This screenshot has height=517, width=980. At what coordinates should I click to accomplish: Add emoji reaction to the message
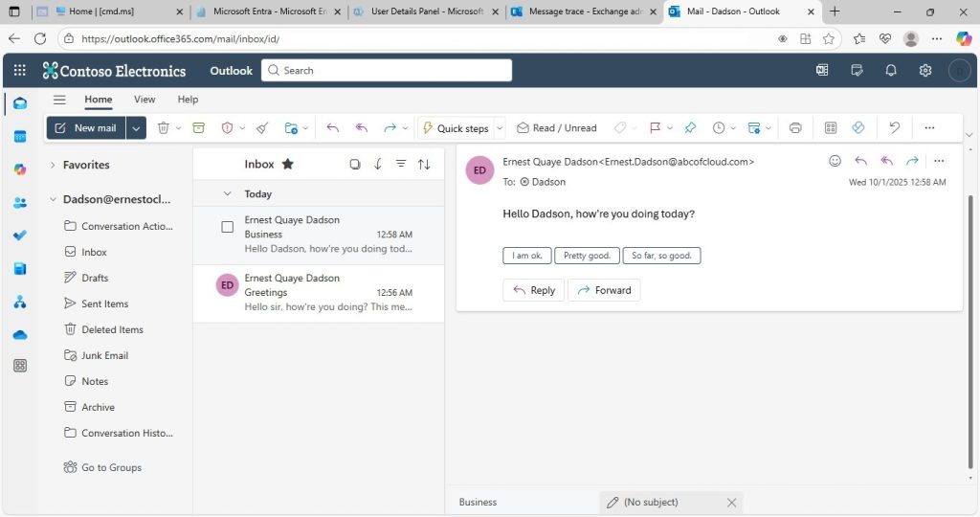[835, 161]
